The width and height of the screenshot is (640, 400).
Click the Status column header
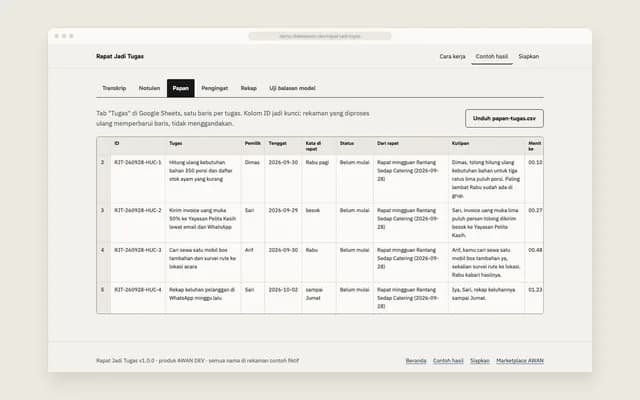pos(355,146)
